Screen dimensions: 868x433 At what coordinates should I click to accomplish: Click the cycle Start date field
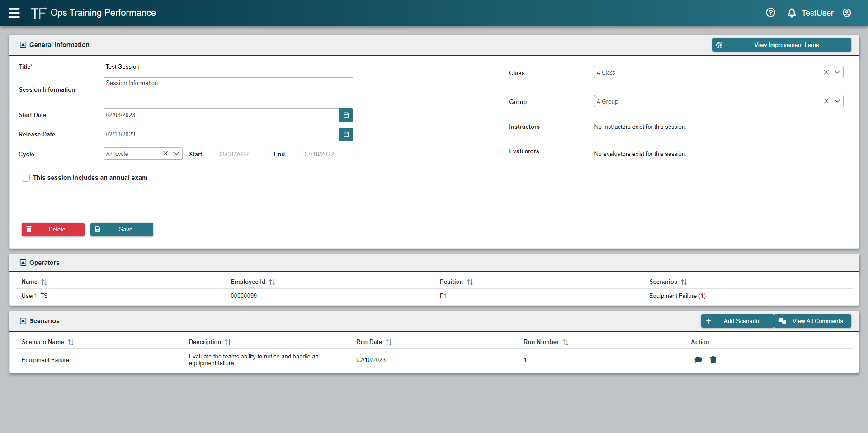click(x=242, y=154)
